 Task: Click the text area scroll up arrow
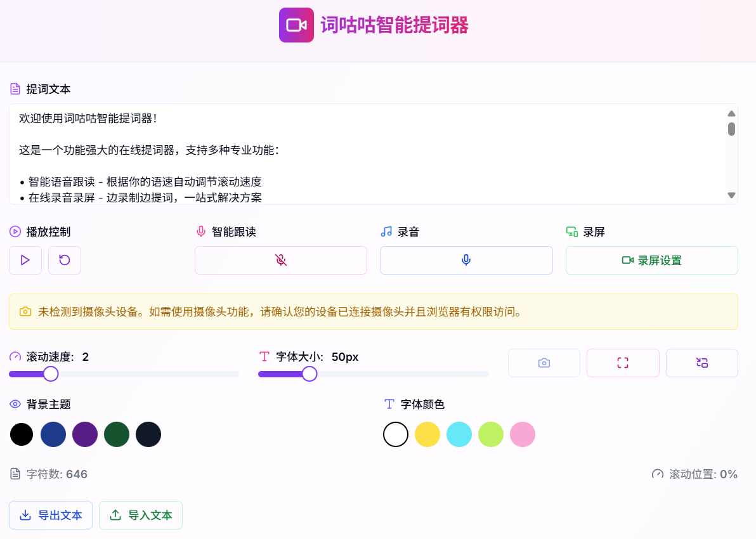[731, 114]
